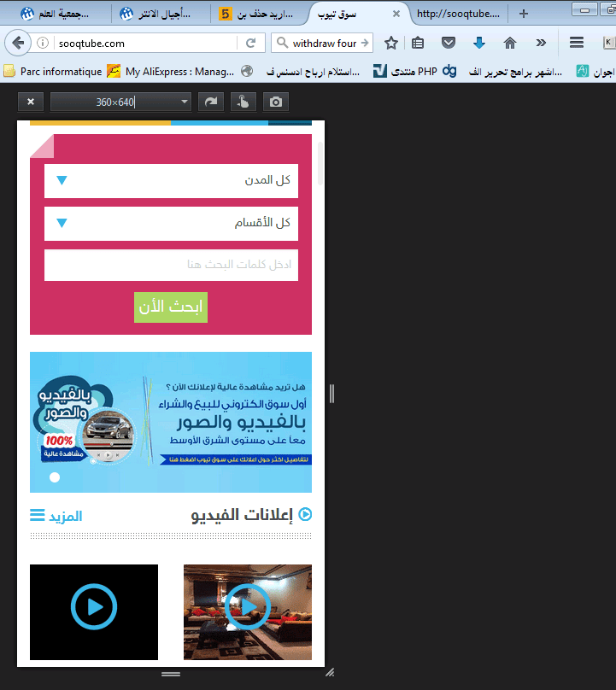Select the banner slider dot indicator
The image size is (616, 690).
(55, 477)
